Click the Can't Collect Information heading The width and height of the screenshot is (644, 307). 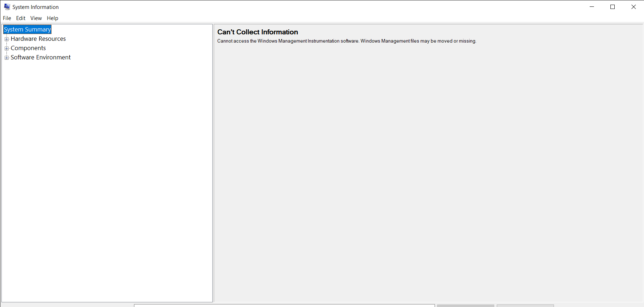click(258, 32)
